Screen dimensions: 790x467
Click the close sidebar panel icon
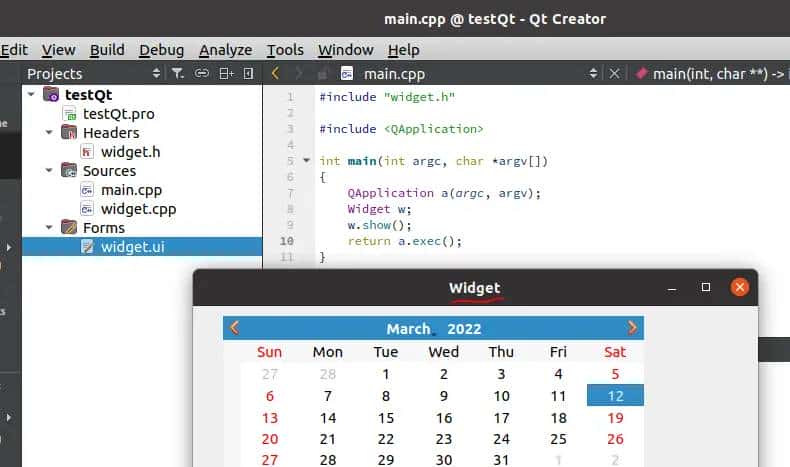(x=248, y=74)
